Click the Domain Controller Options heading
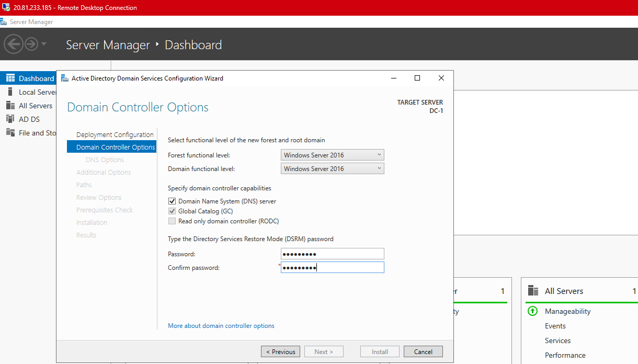 pos(138,107)
